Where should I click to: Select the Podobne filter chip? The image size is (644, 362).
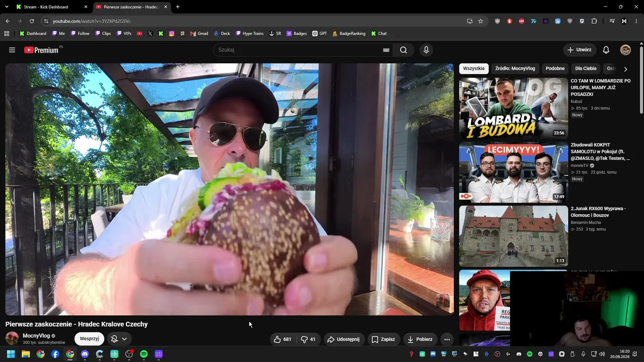click(x=555, y=68)
